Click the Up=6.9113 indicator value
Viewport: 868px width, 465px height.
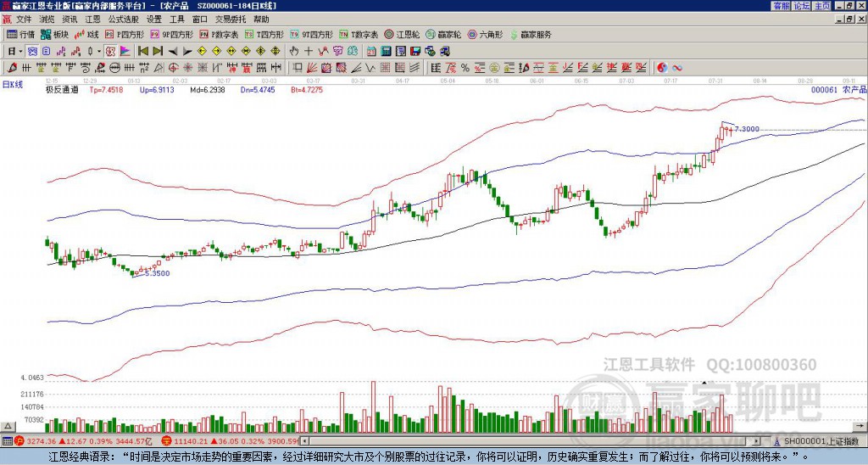157,89
